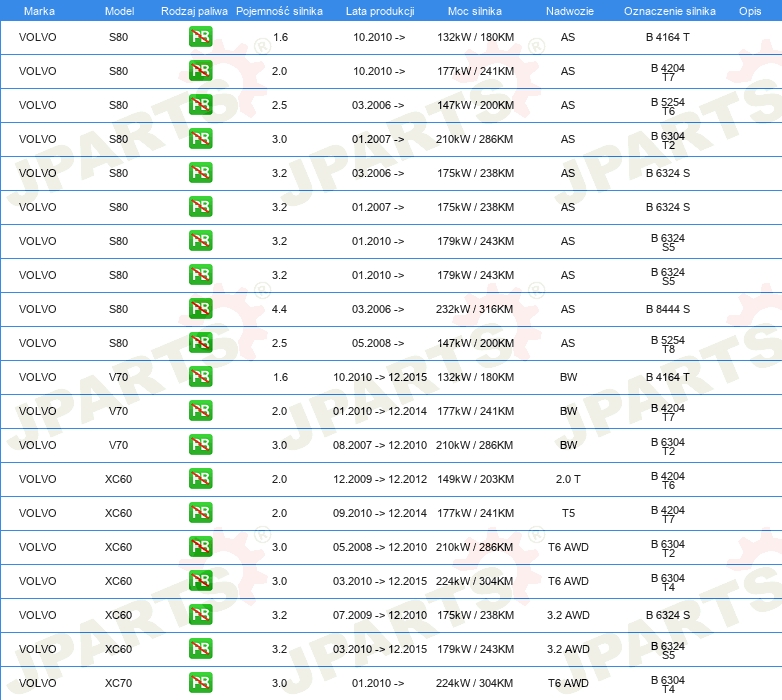
Task: Click fuel icon in V70 2.0 row
Action: coord(200,411)
